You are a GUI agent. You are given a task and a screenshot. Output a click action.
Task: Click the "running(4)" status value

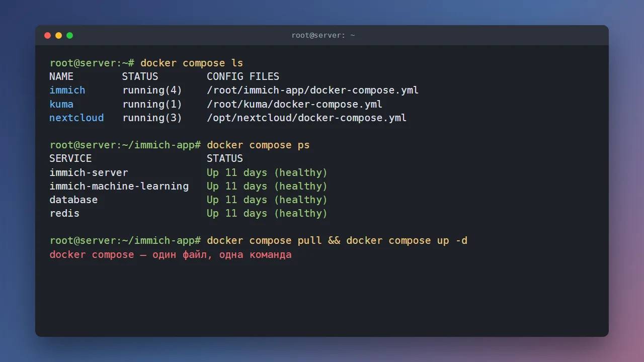[x=152, y=90]
